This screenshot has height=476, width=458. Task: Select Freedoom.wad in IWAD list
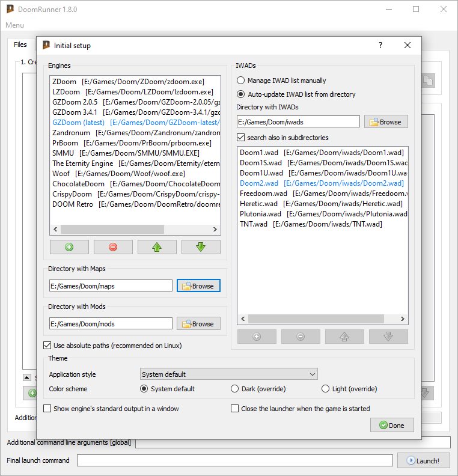[323, 194]
